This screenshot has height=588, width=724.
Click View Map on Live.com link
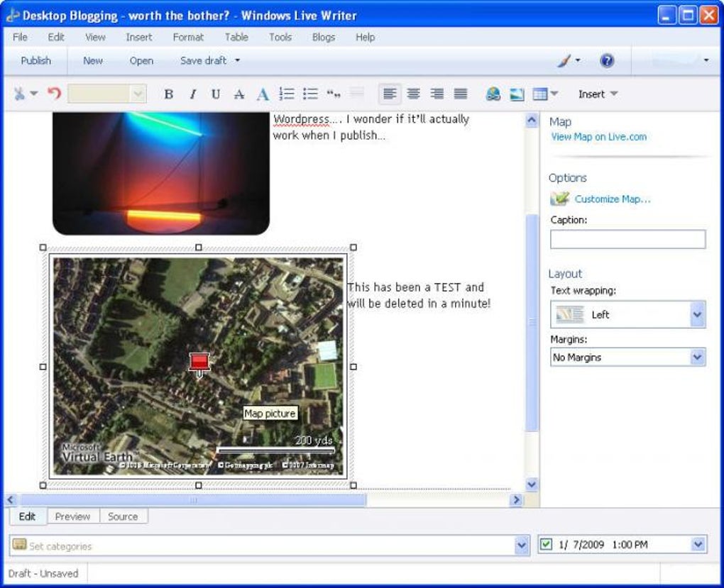tap(599, 137)
